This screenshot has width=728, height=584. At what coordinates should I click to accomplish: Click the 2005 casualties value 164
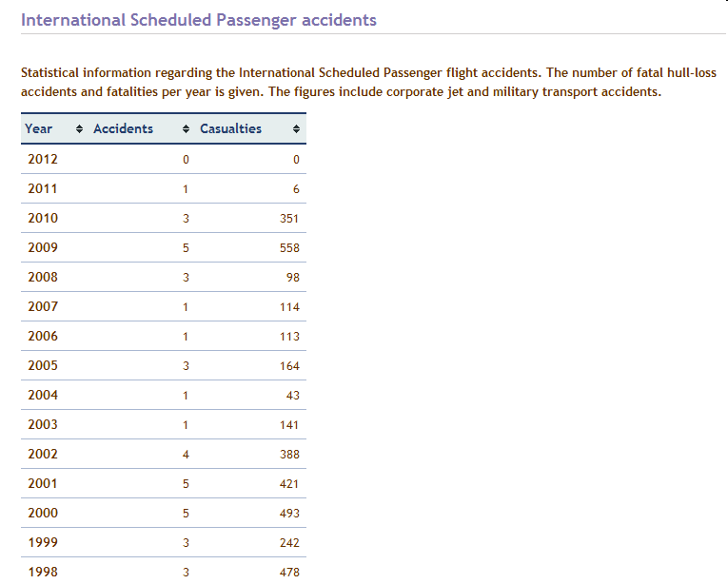coord(289,366)
